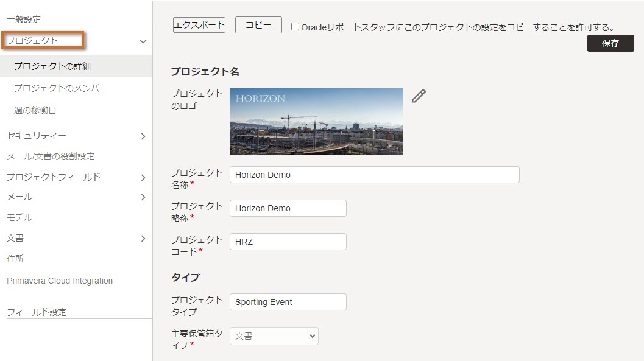Click the pencil icon to edit project logo

419,96
